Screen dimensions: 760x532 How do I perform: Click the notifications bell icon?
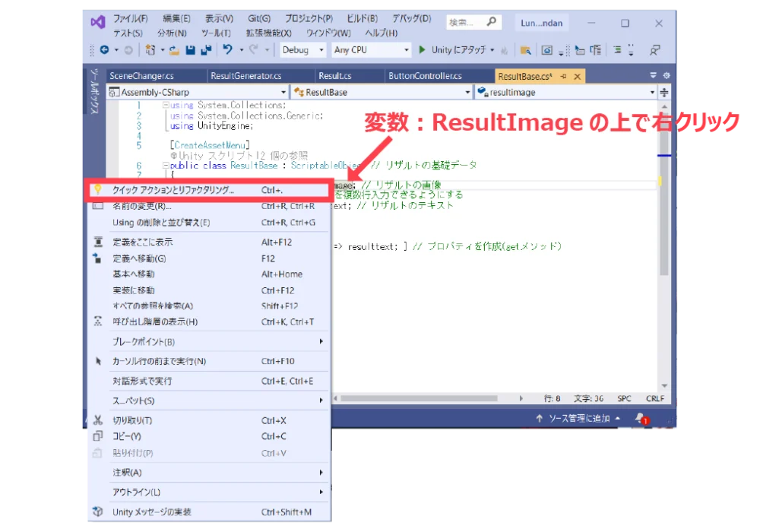(640, 418)
